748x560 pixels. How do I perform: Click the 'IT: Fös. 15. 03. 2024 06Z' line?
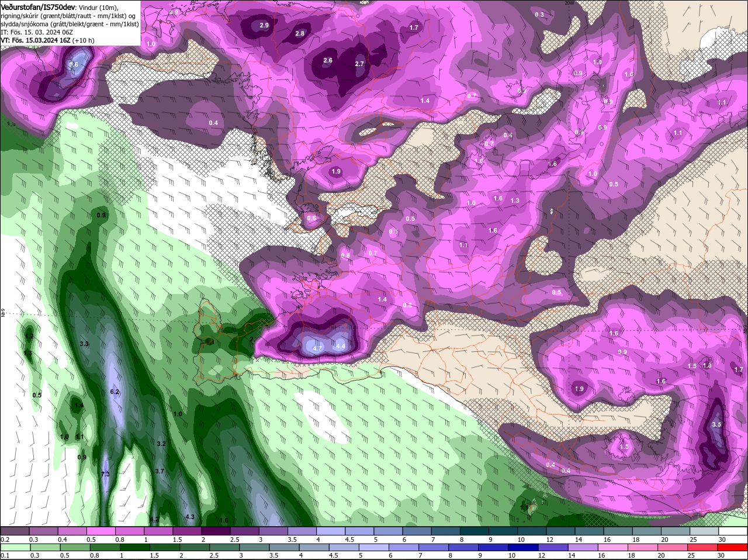pos(37,32)
